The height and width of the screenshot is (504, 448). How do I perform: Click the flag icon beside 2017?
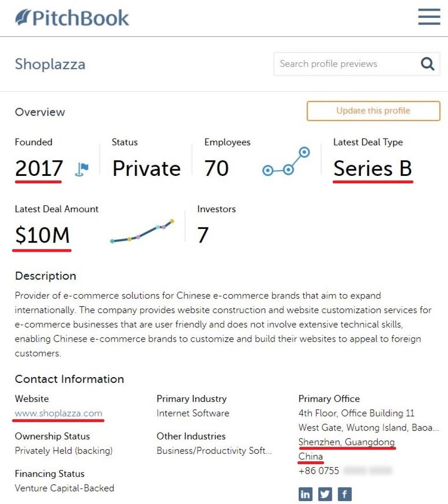click(82, 169)
